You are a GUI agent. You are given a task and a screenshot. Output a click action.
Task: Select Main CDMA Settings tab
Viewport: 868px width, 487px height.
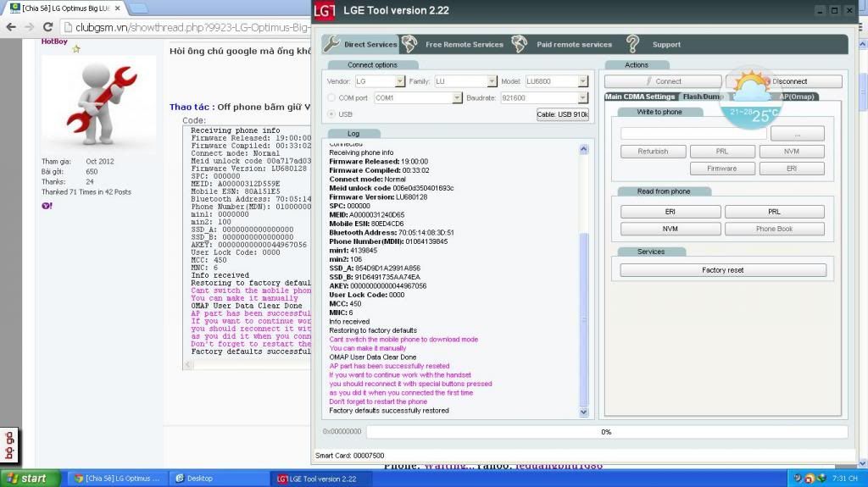(x=640, y=97)
